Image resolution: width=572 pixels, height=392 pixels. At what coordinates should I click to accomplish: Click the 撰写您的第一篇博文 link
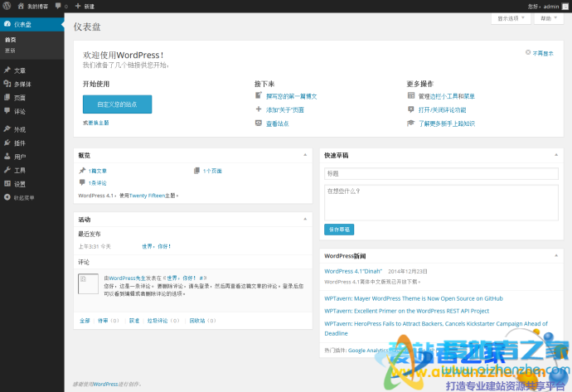point(292,96)
